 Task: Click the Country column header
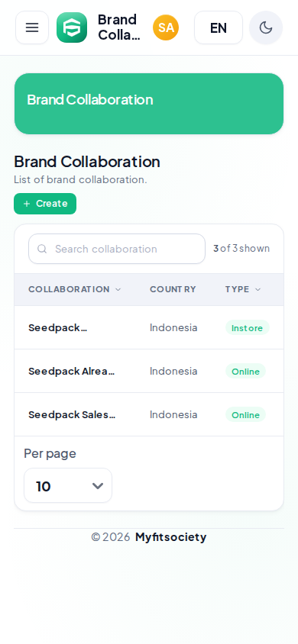click(173, 289)
